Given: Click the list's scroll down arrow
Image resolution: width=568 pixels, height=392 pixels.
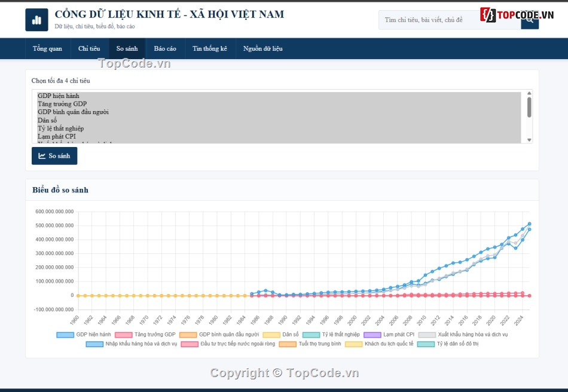Looking at the screenshot, I should [529, 140].
